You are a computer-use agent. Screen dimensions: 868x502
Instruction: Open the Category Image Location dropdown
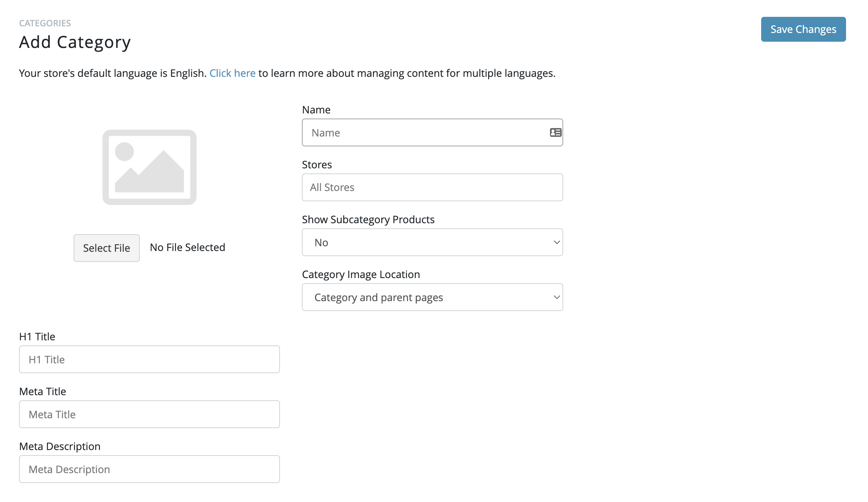(432, 297)
